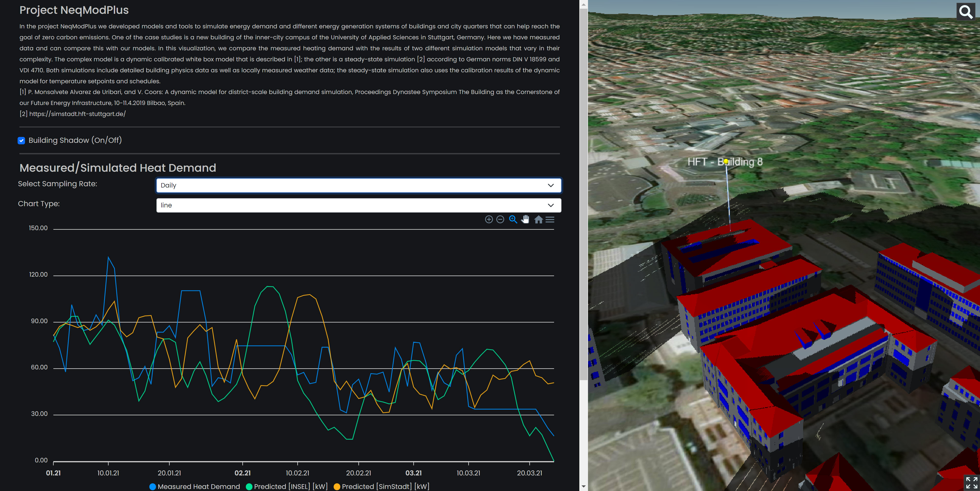Click the 20.01.21 x-axis label

click(x=169, y=473)
